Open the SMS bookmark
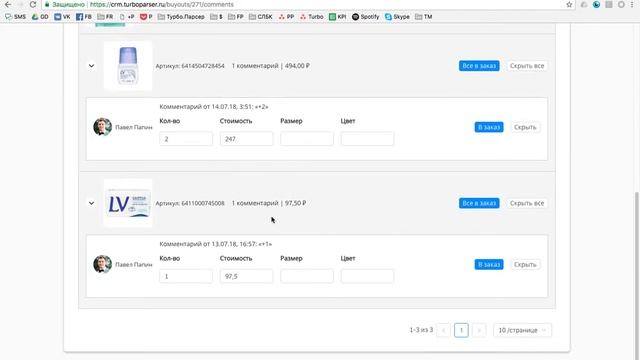The width and height of the screenshot is (640, 360). [16, 17]
